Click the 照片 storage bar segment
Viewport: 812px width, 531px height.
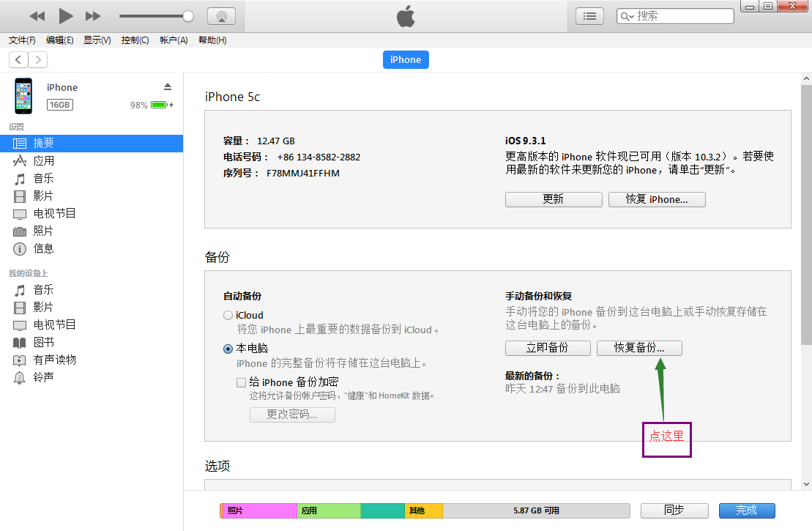[x=259, y=510]
